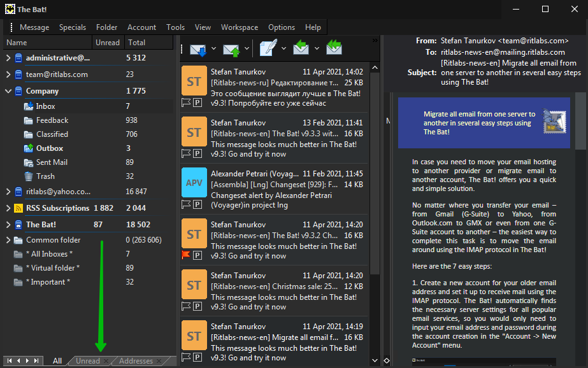The height and width of the screenshot is (368, 588).
Task: Sort folders by Unread column header
Action: pyautogui.click(x=108, y=43)
